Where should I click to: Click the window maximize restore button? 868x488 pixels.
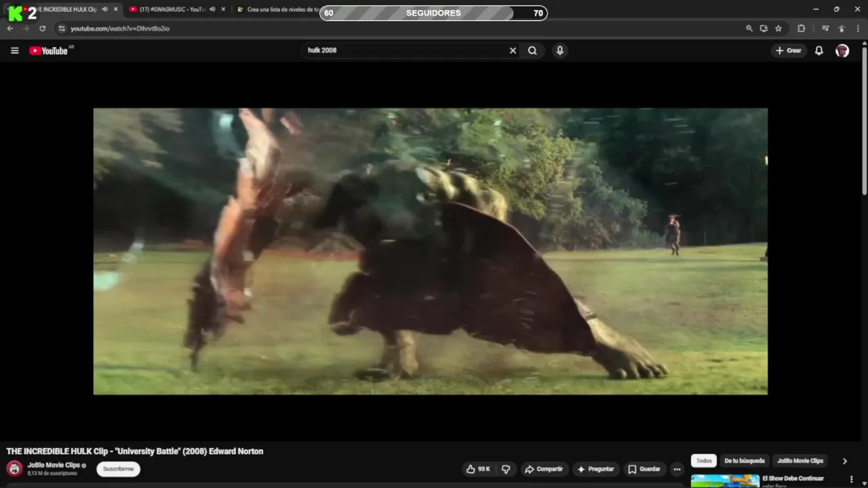pos(836,9)
